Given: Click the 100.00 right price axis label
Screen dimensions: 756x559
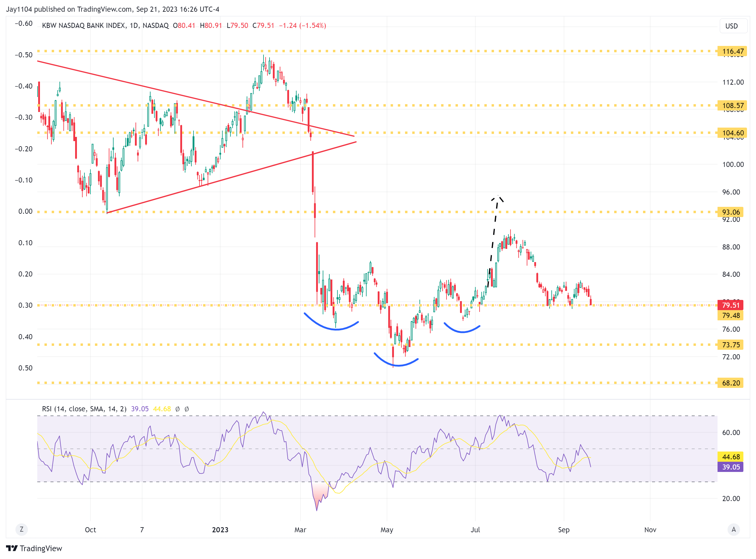Looking at the screenshot, I should (733, 165).
